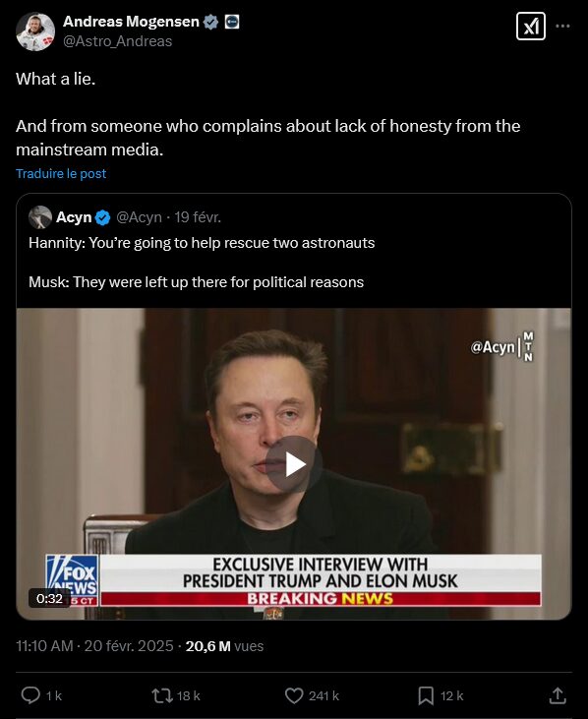Screen dimensions: 588x719
Task: Click the Grok xAI icon
Action: click(x=531, y=27)
